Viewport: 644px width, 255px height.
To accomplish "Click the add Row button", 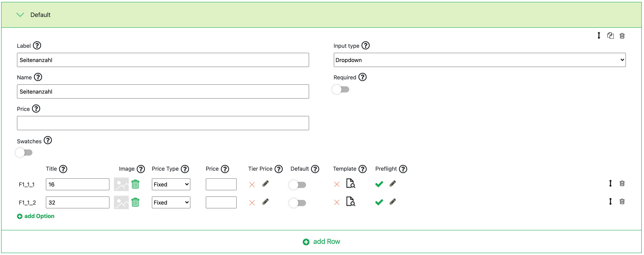I will pyautogui.click(x=321, y=242).
